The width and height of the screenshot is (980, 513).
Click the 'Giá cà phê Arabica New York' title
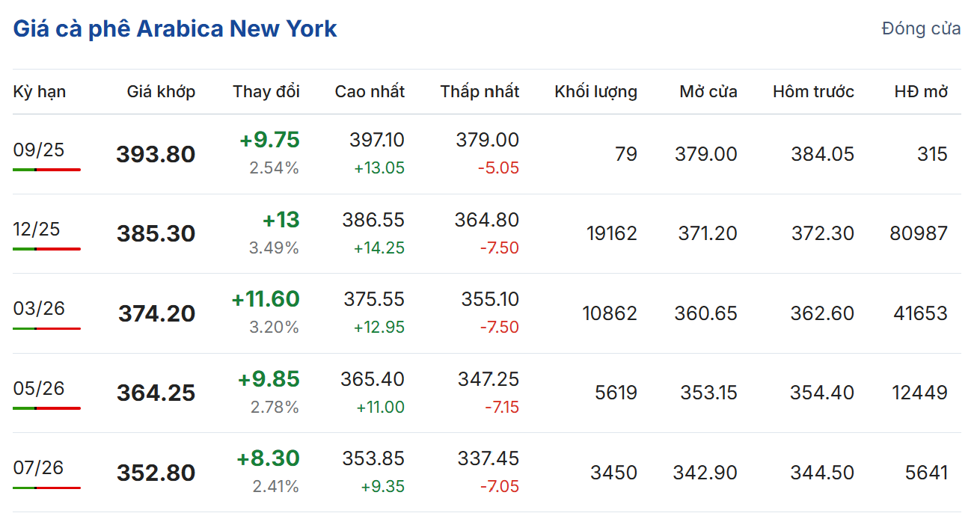pos(175,29)
